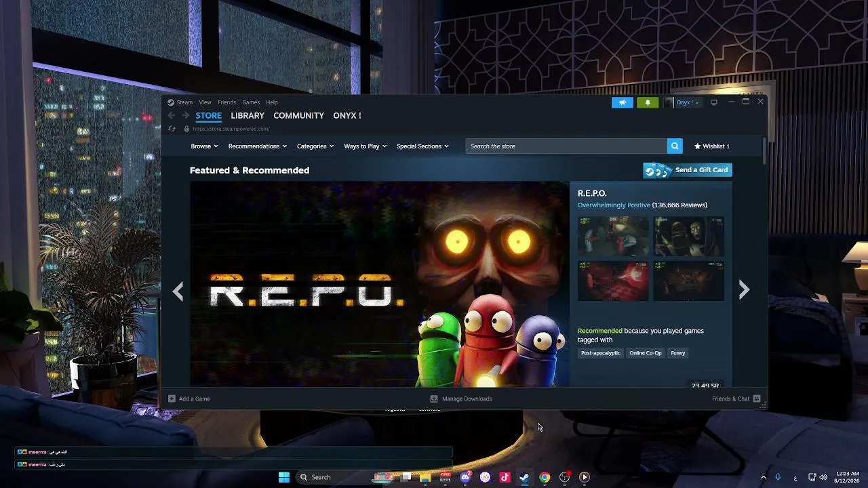Click the Add a Game plus icon
The width and height of the screenshot is (868, 488).
click(x=172, y=399)
